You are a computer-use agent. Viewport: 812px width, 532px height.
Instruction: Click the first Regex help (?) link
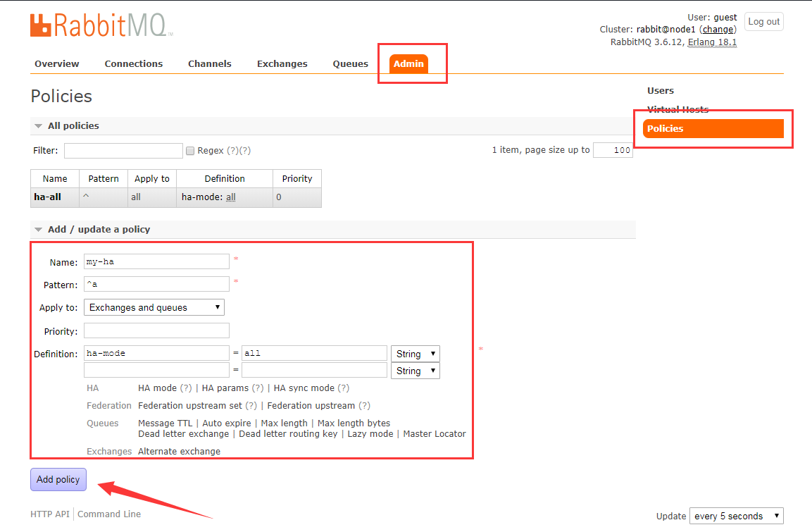click(232, 151)
